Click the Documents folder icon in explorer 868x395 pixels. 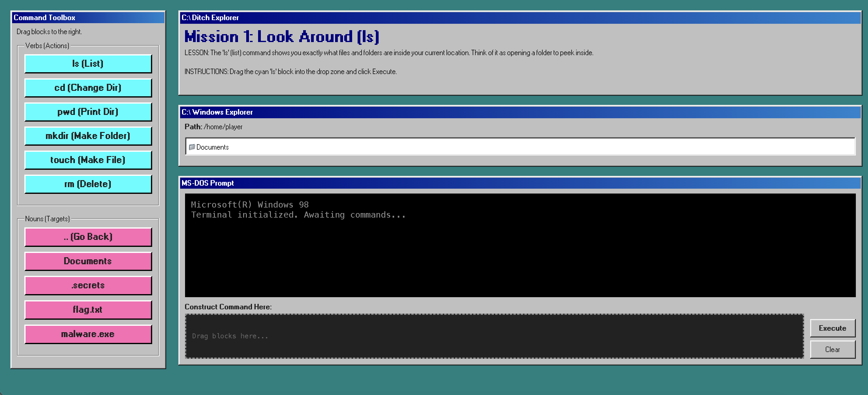[192, 147]
